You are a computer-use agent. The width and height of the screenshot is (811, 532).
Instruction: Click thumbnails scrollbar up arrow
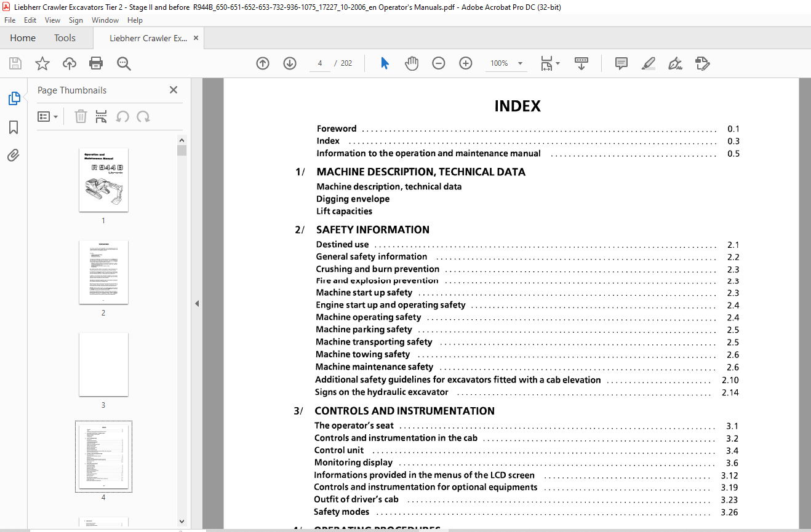[182, 140]
